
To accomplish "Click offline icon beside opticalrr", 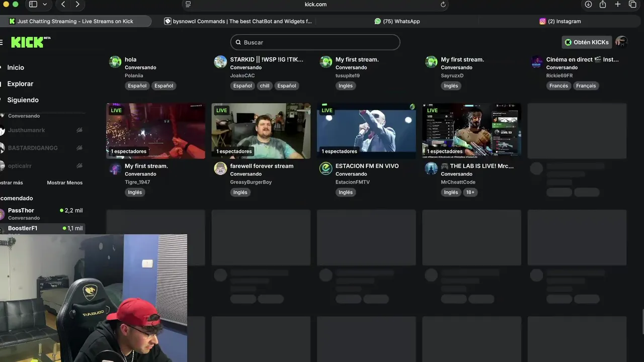I will pos(79,166).
